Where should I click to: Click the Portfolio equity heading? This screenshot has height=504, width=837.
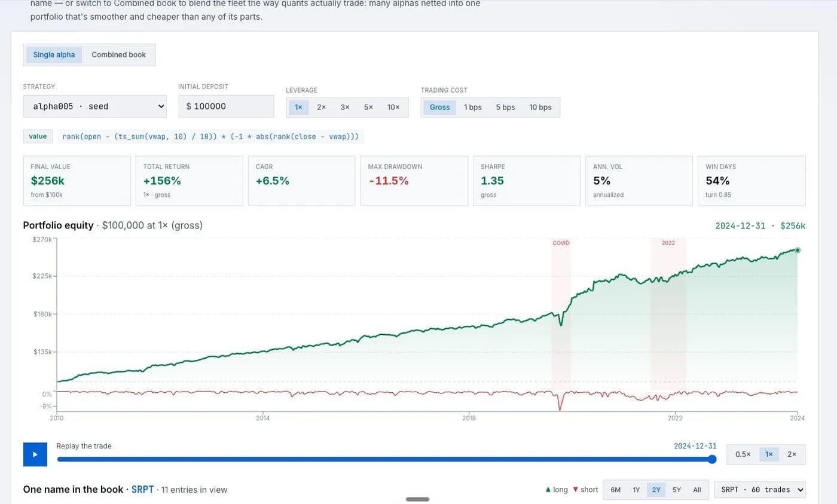pos(58,225)
